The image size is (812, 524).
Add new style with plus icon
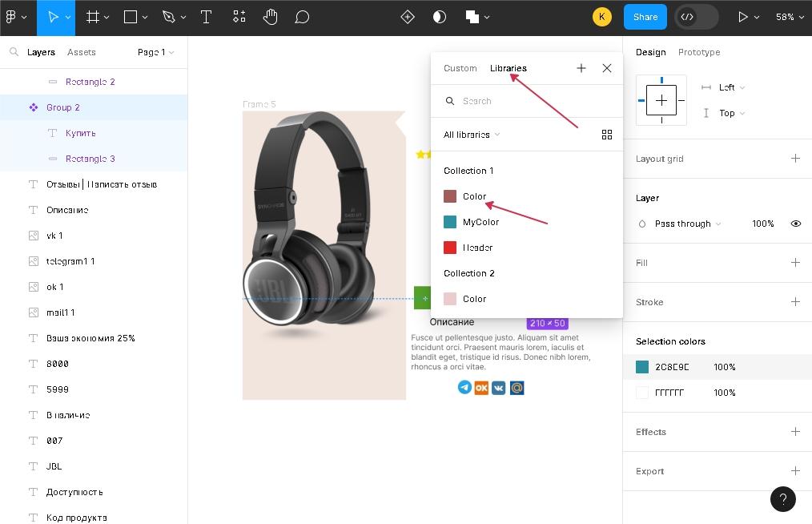(581, 68)
